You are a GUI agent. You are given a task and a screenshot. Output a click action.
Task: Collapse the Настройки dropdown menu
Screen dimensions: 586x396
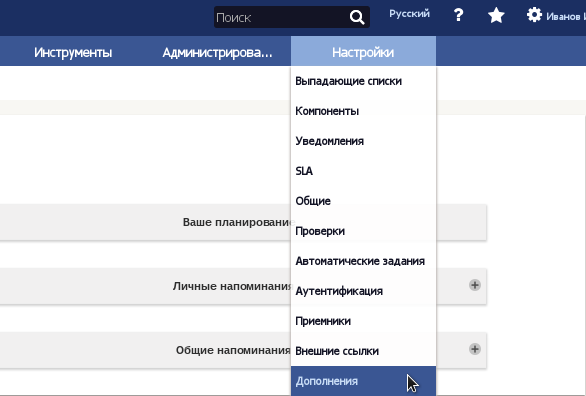(363, 52)
